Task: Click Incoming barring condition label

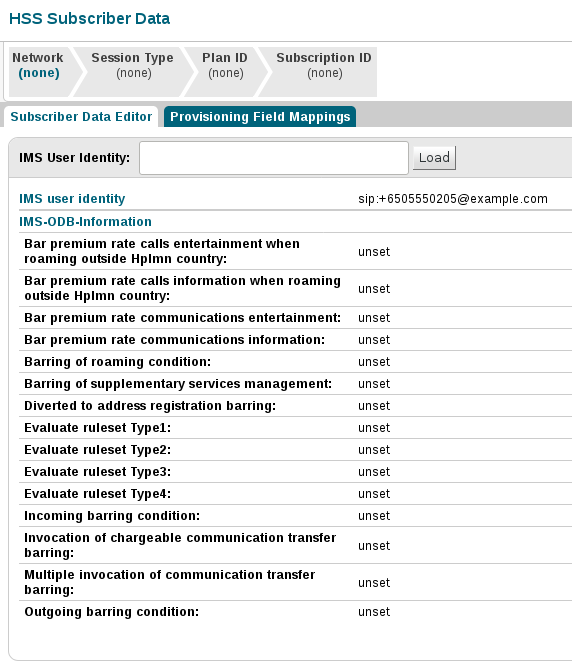Action: (112, 516)
